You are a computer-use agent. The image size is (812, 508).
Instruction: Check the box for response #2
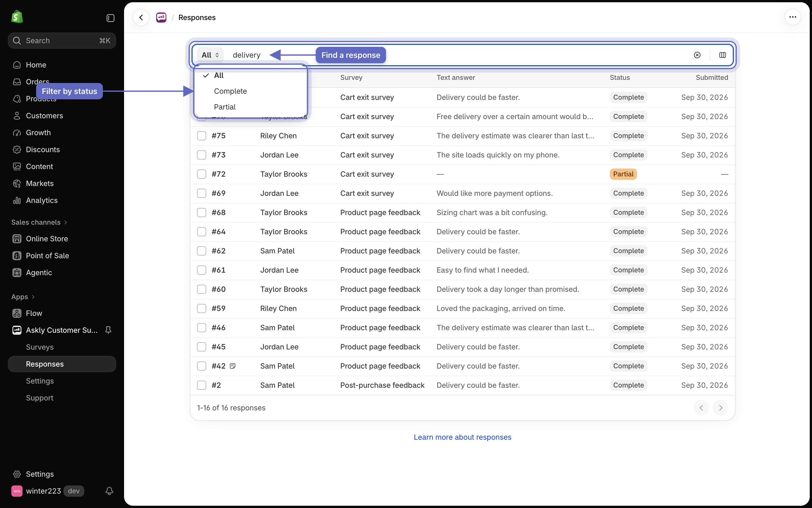(201, 385)
